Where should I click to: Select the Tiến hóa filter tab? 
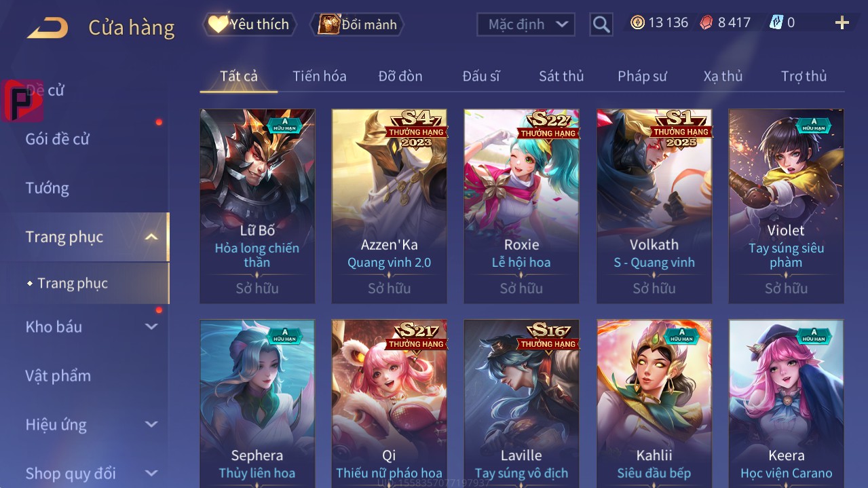tap(320, 76)
